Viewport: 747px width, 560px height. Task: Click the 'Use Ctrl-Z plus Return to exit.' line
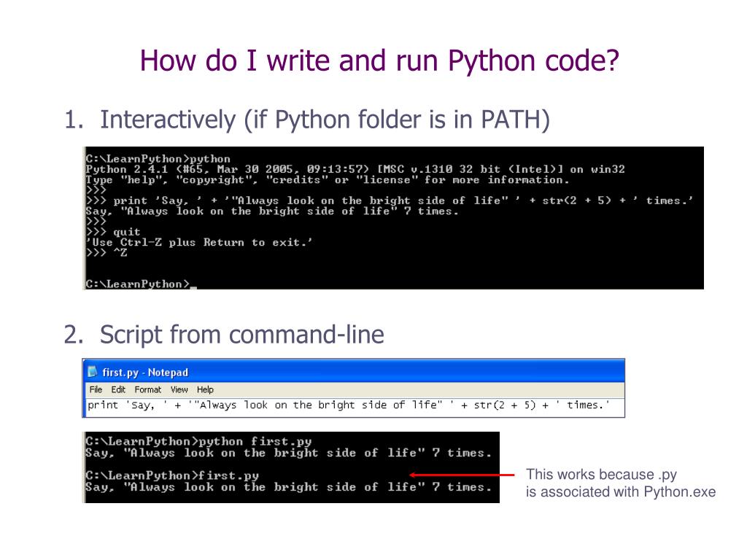point(199,242)
